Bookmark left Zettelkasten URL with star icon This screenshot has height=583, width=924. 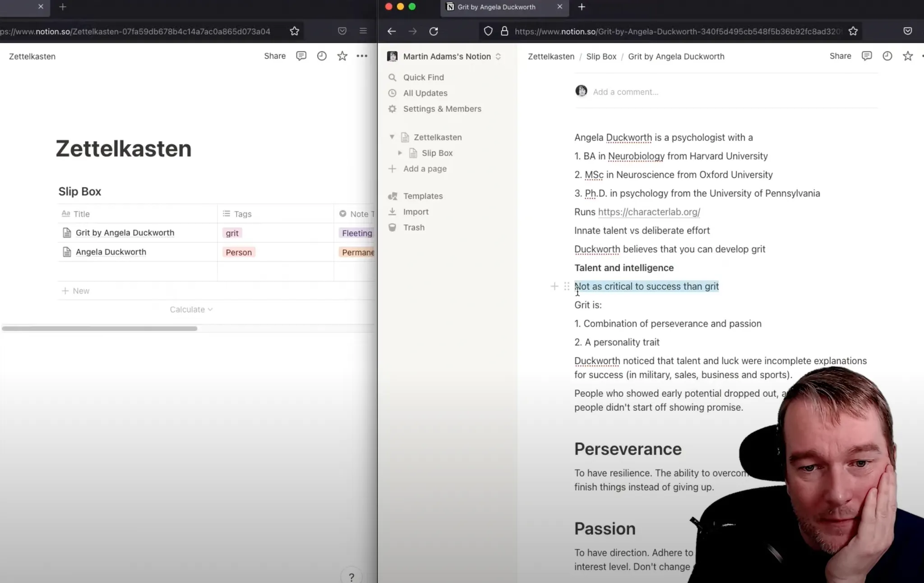tap(295, 31)
